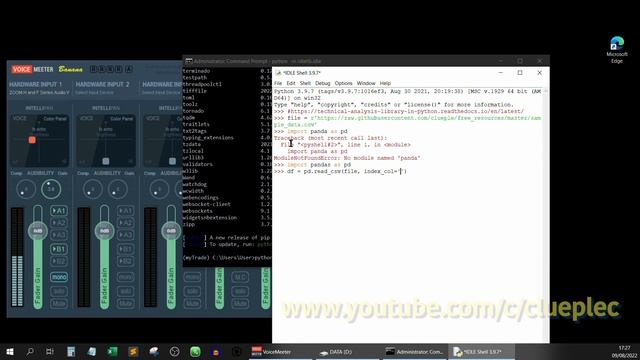Switch to Administrator Command Prompt taskbar button
640x360 pixels.
click(x=415, y=351)
